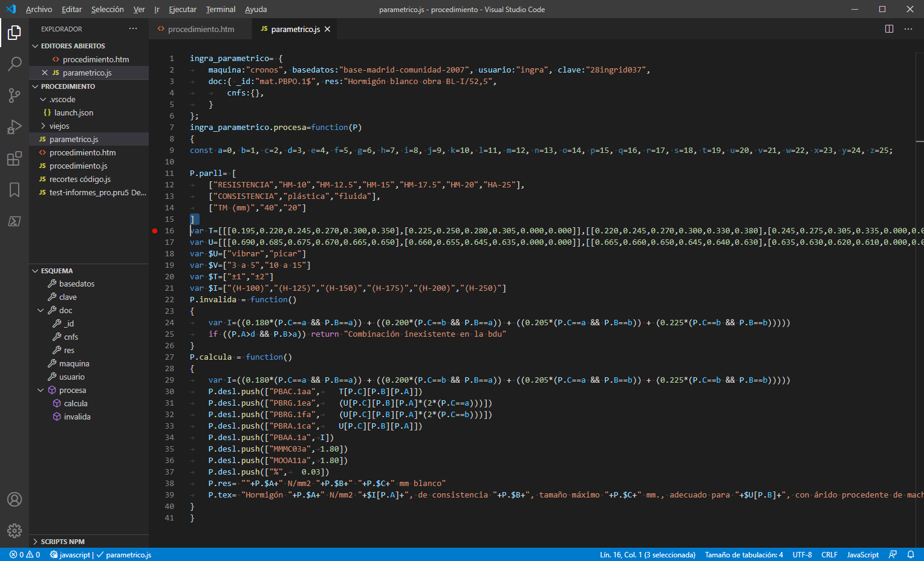Viewport: 924px width, 561px height.
Task: Click the CRLF line ending selector
Action: 829,554
